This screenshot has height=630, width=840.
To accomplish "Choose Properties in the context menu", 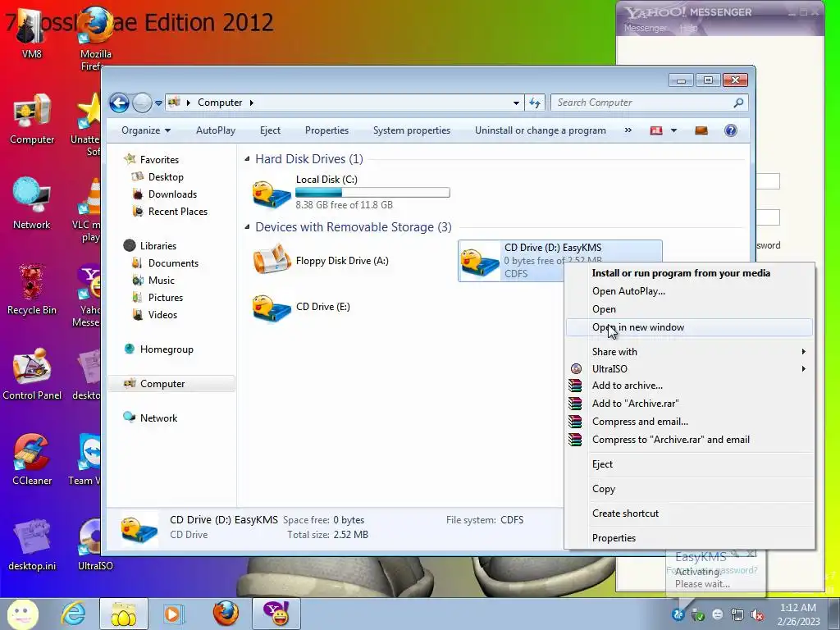I will pos(689,538).
